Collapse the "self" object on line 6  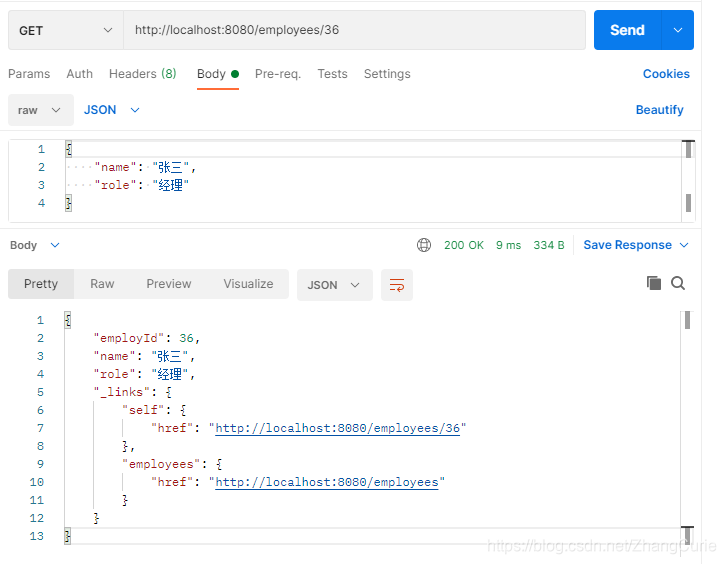[x=183, y=410]
